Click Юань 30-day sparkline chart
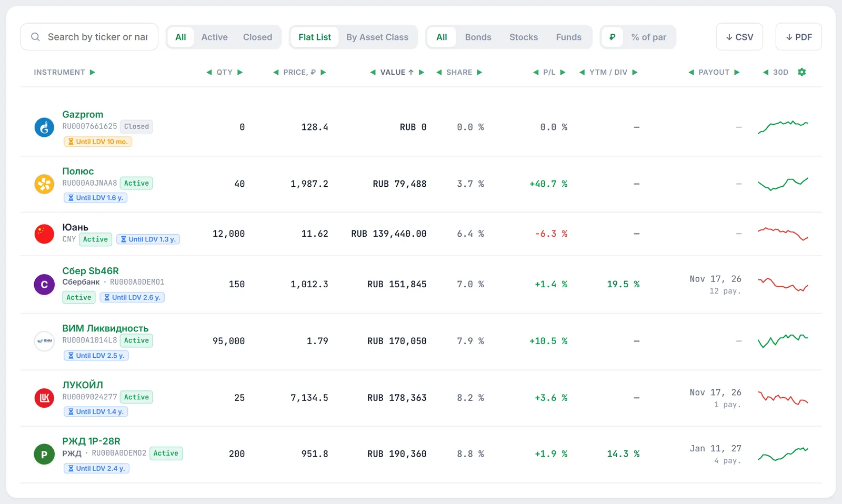This screenshot has height=504, width=842. pyautogui.click(x=783, y=234)
